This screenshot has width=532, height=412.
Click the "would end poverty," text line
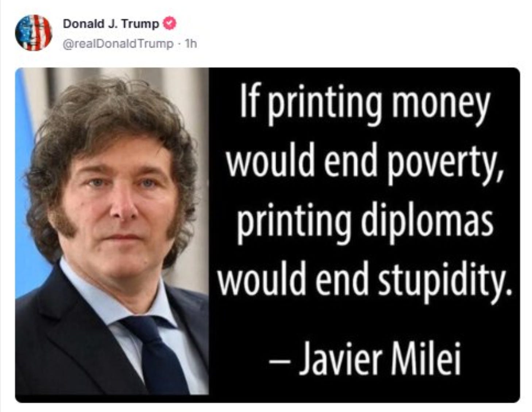[365, 163]
